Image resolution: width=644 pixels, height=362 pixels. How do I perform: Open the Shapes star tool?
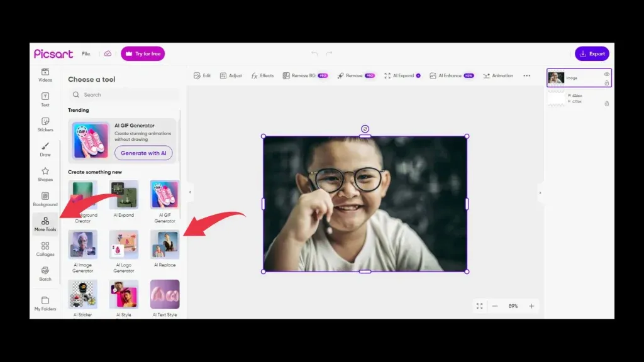click(x=45, y=175)
